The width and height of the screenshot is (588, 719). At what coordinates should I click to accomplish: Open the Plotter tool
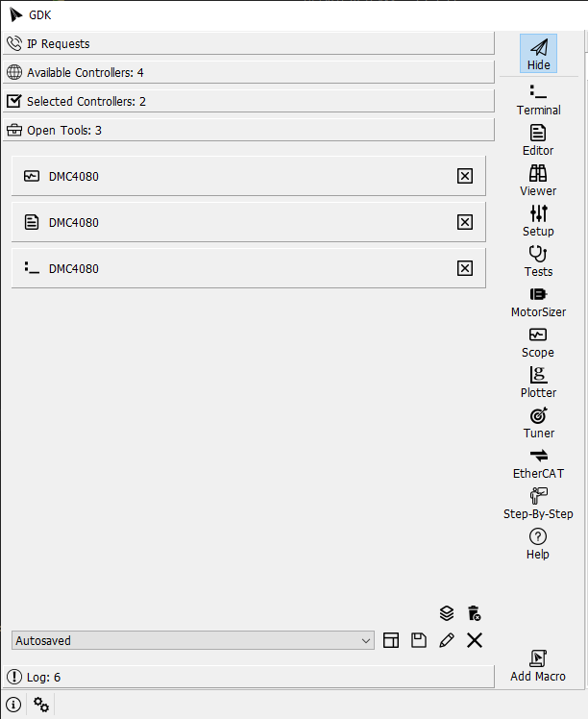click(538, 382)
